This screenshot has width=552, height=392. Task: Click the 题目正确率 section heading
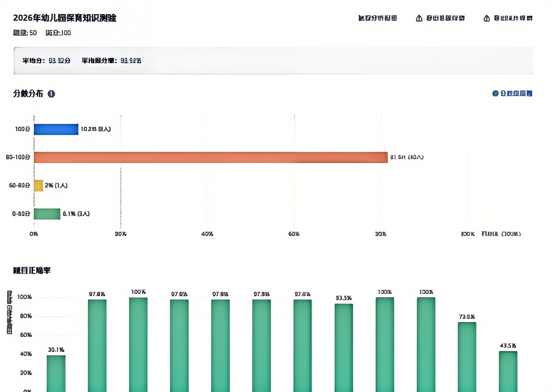pos(32,270)
